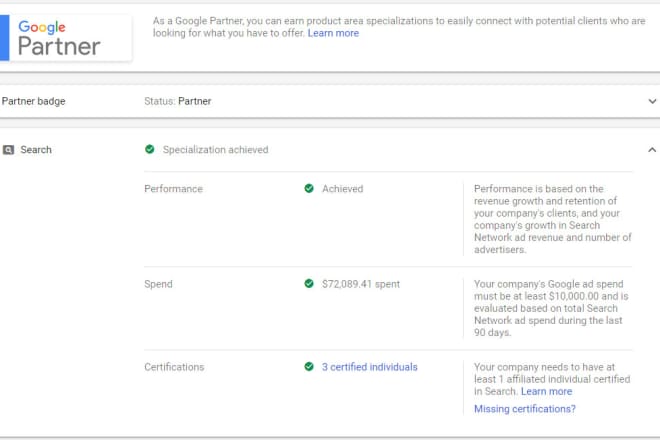
Task: Click green check beside Achieved
Action: click(x=309, y=188)
